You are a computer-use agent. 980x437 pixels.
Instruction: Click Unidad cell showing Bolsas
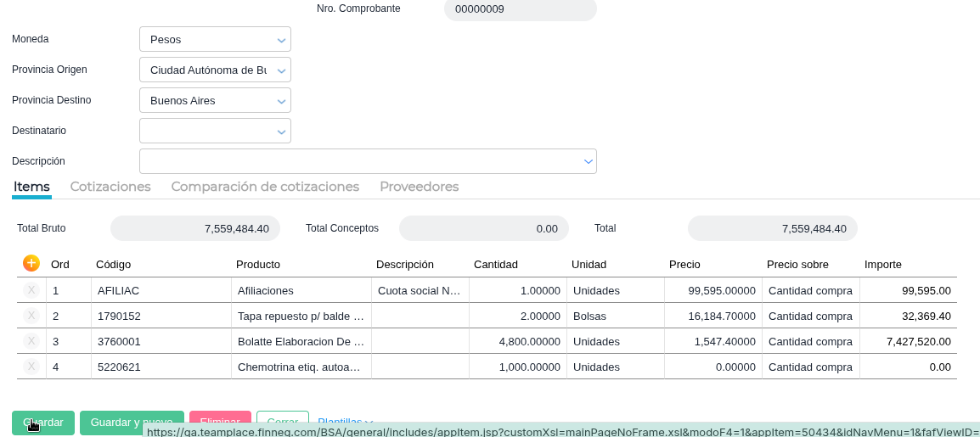[615, 316]
